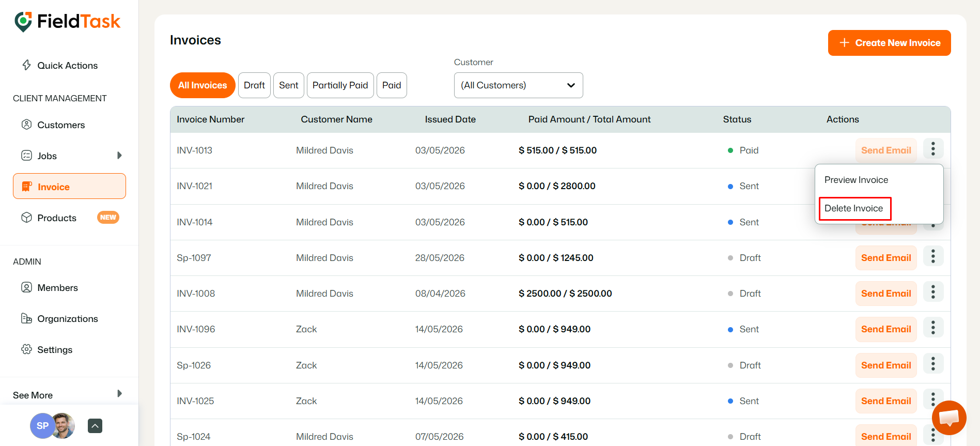This screenshot has height=446, width=980.
Task: Expand the Jobs submenu arrow
Action: tap(119, 156)
